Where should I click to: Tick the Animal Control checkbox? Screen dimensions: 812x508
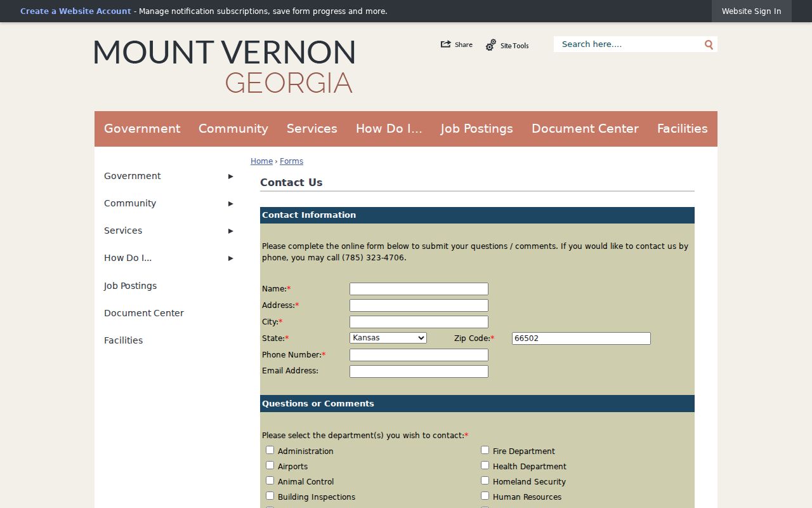click(x=270, y=481)
